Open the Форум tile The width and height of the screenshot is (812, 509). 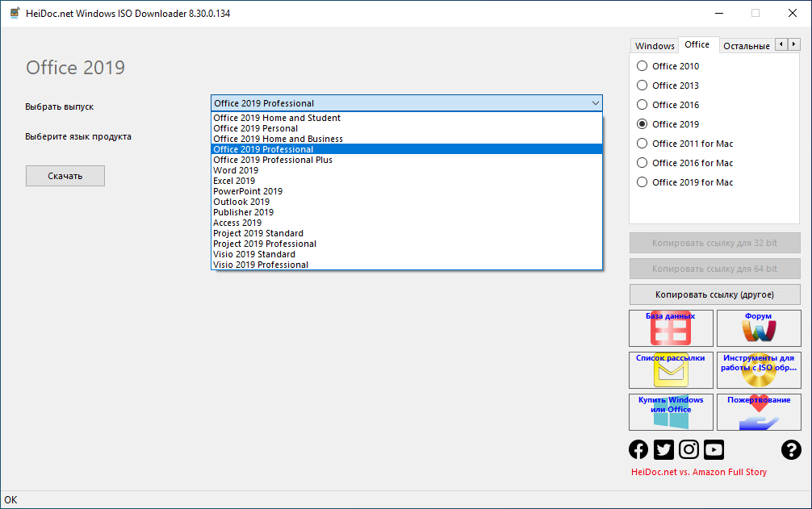(x=759, y=328)
